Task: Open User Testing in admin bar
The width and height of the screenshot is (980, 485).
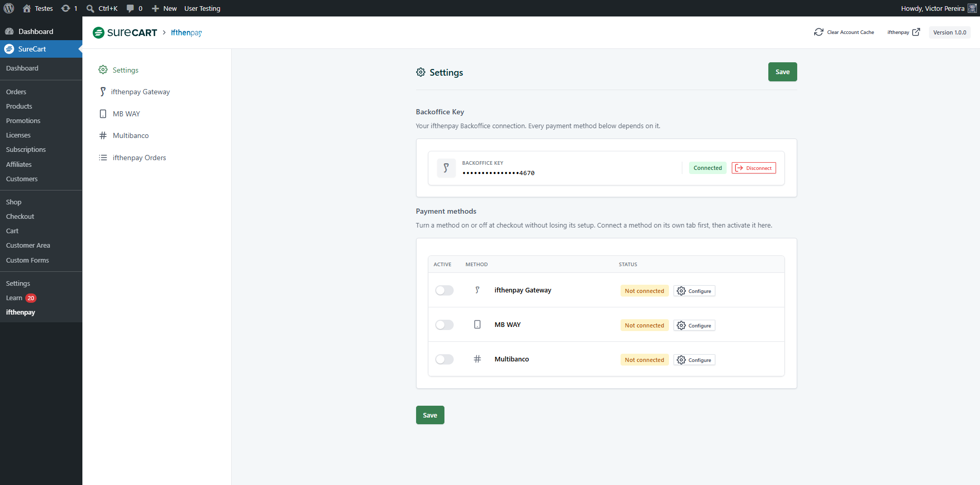Action: [202, 8]
